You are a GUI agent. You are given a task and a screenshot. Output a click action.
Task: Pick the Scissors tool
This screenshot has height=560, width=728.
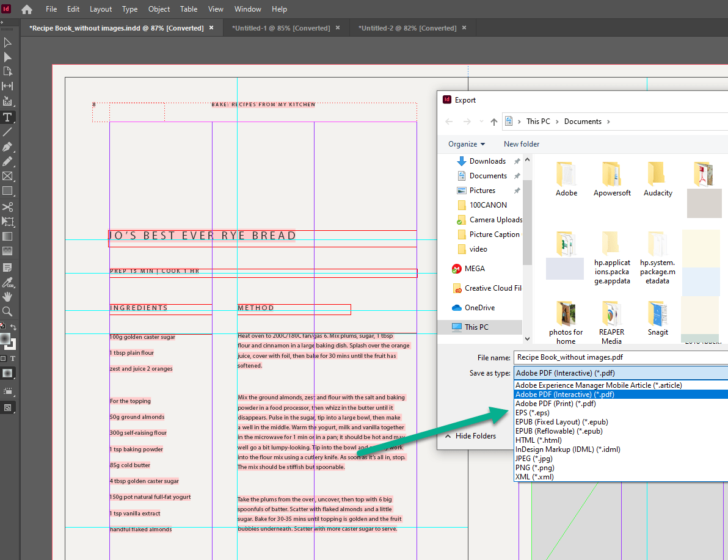8,206
